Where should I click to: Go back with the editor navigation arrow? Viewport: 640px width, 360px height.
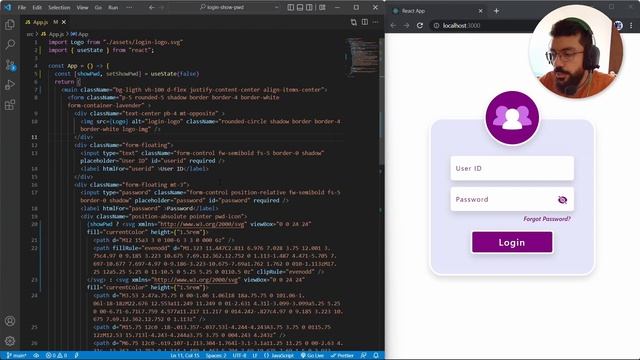[x=151, y=7]
